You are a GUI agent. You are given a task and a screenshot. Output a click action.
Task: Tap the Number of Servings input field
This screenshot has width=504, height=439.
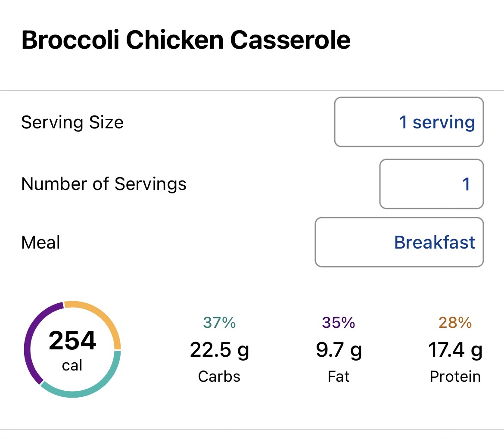point(431,184)
